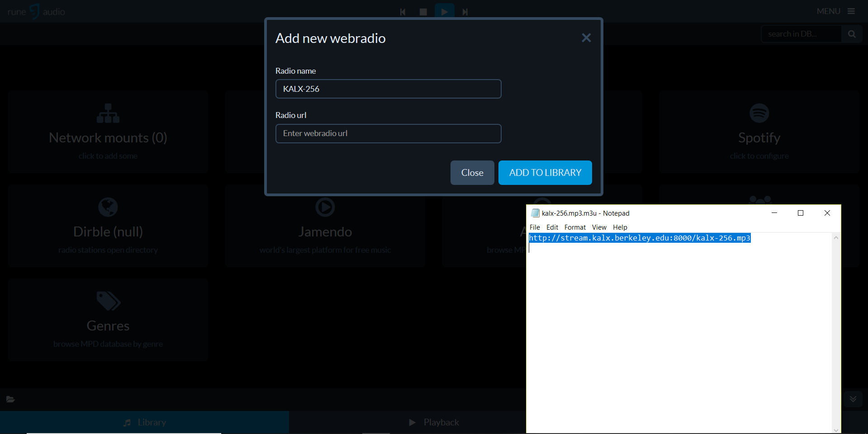Open Notepad's Edit menu
Image resolution: width=868 pixels, height=434 pixels.
[552, 227]
